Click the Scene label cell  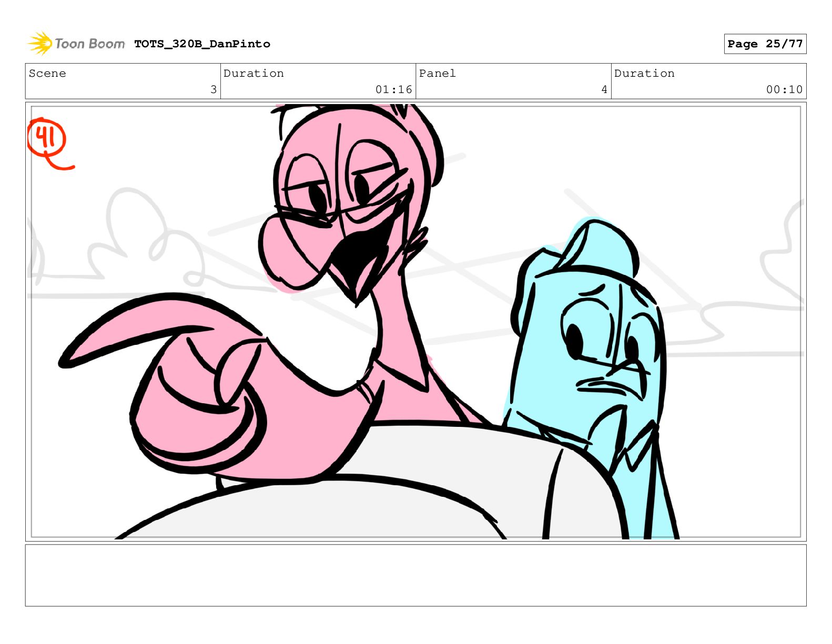coord(123,81)
